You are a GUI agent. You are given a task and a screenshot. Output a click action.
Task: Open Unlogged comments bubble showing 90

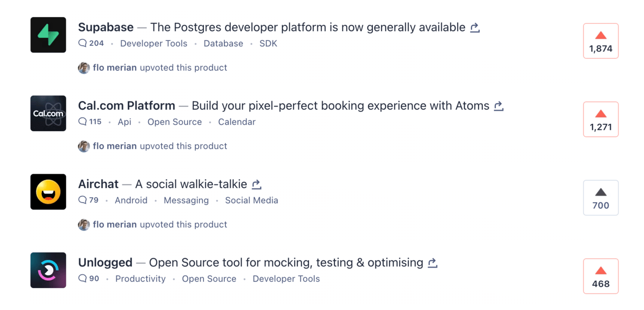pos(89,279)
